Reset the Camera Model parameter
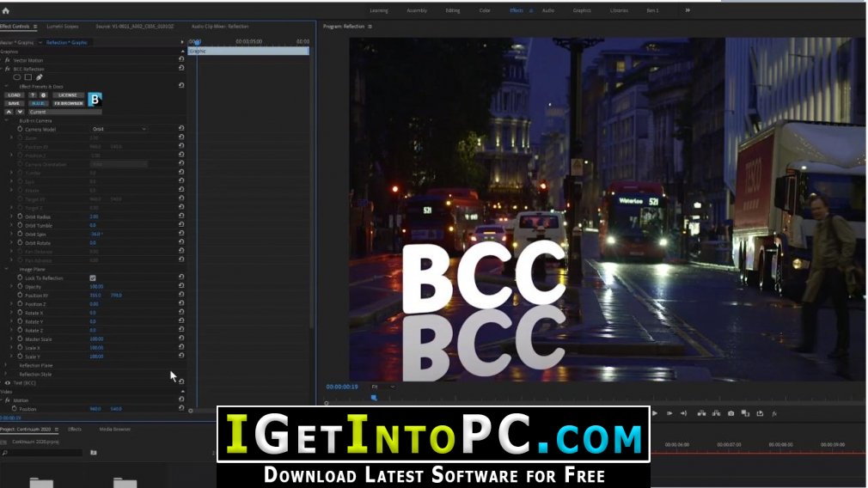868x488 pixels. tap(181, 128)
